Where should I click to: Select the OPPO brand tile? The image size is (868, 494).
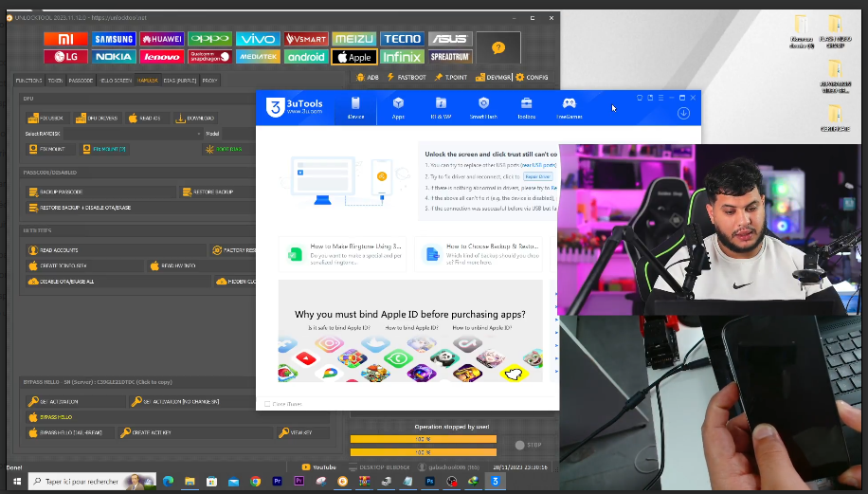(x=209, y=39)
